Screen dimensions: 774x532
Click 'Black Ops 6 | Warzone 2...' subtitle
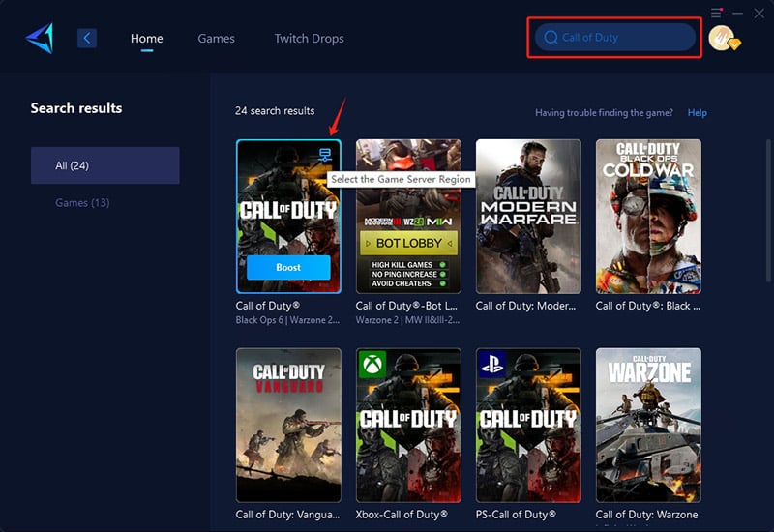coord(287,320)
